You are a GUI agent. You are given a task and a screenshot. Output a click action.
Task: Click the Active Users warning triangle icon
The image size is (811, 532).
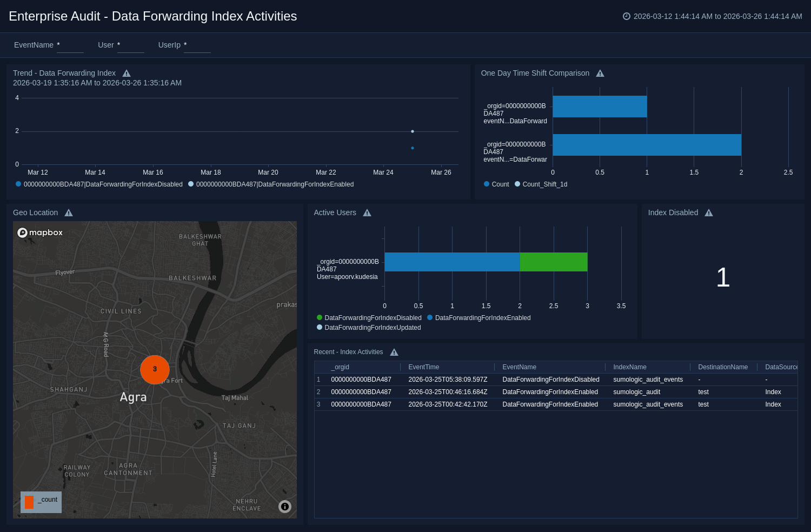[367, 213]
